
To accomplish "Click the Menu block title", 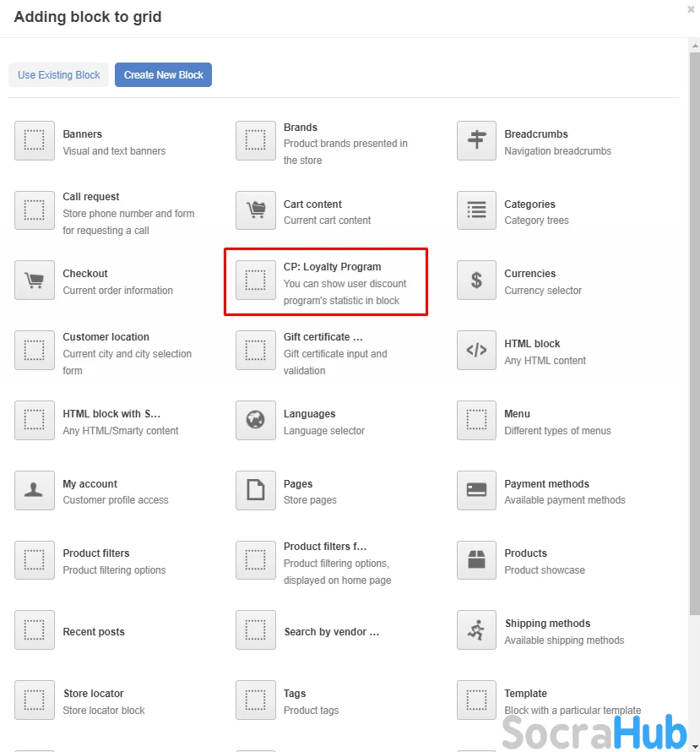I will [x=517, y=413].
